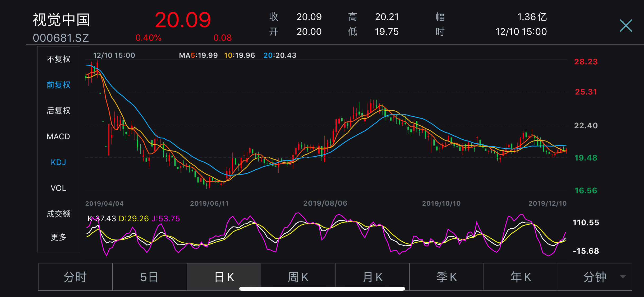Select 不复权 adjustment mode
The image size is (644, 297).
58,59
